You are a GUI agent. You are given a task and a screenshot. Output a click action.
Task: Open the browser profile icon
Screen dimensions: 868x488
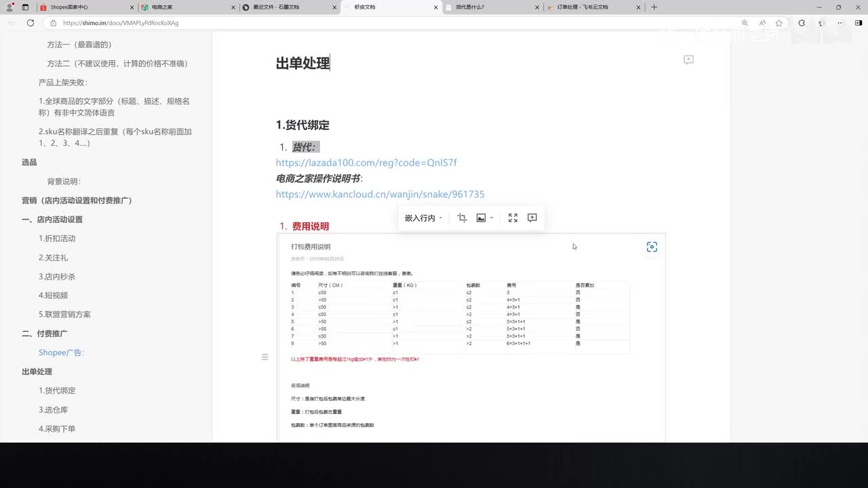(9, 7)
